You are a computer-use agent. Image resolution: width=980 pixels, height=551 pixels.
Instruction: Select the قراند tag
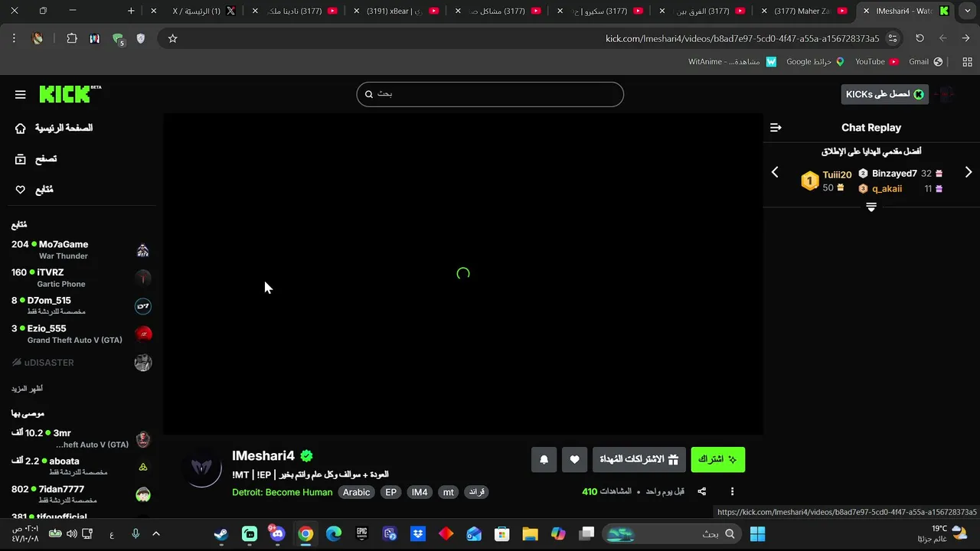point(477,492)
